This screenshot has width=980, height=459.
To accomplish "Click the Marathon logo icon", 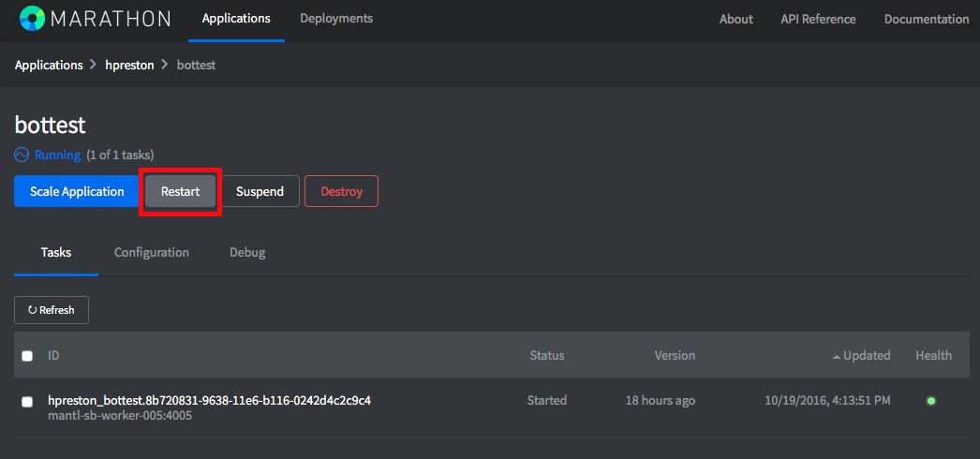I will (32, 18).
